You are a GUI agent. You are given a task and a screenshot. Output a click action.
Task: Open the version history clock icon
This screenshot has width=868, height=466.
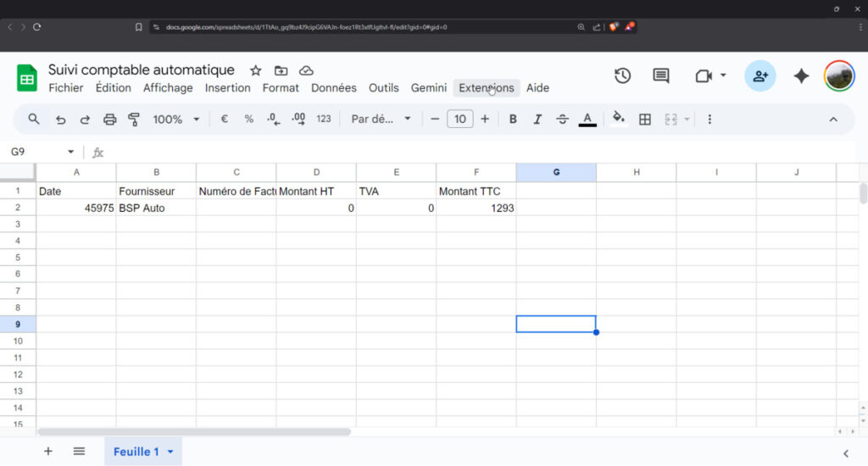[x=622, y=76]
